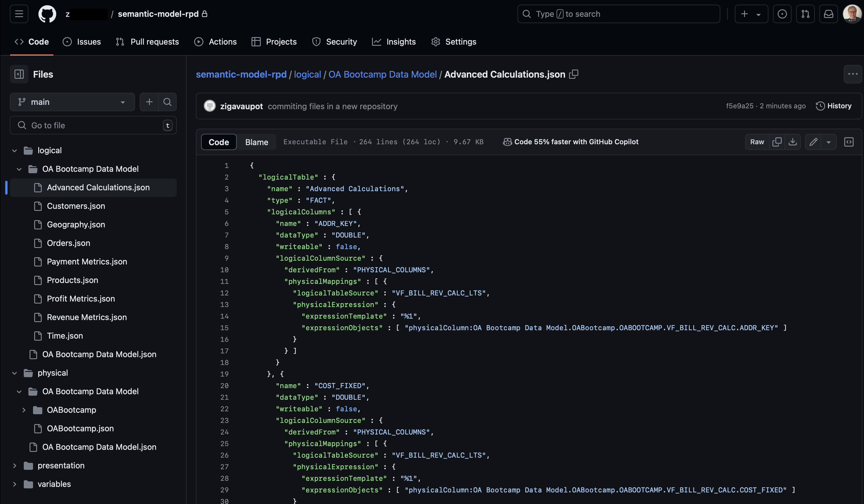Click the search files magnifier button
The height and width of the screenshot is (504, 864).
coord(167,102)
